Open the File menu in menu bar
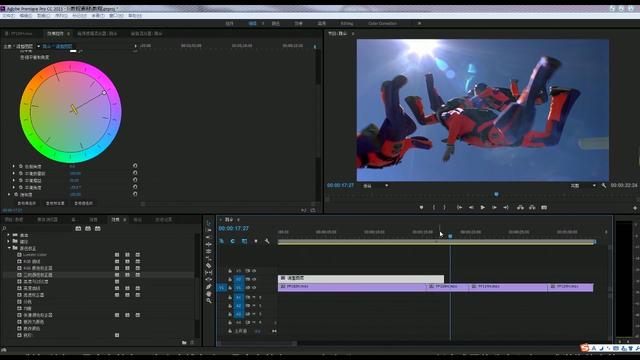 tap(8, 16)
